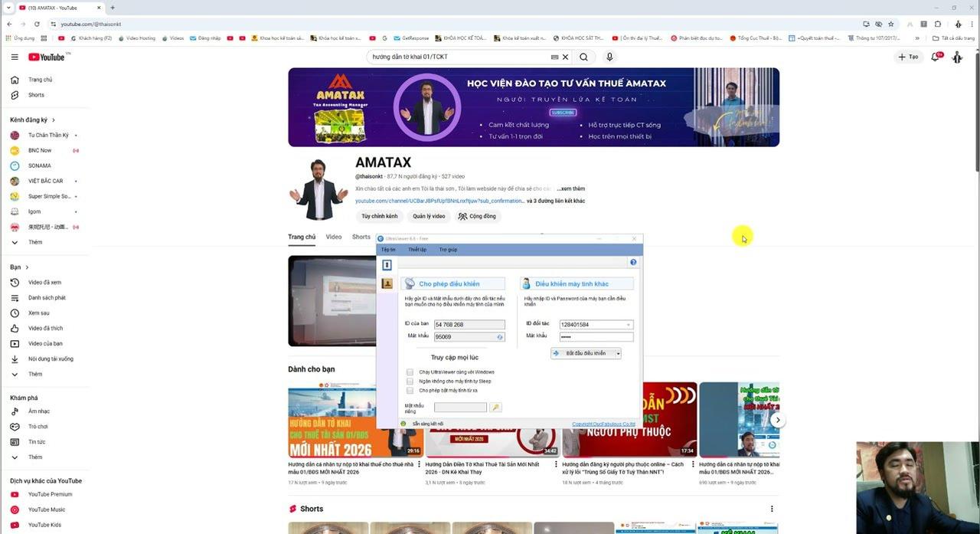This screenshot has width=980, height=534.
Task: Start voice search with microphone icon
Action: tap(609, 57)
